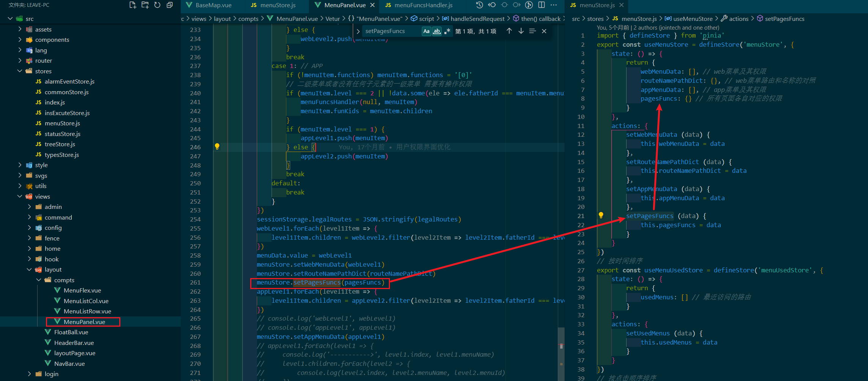Screen dimensions: 868x381
Task: Toggle Match Case in find widget
Action: coord(426,31)
